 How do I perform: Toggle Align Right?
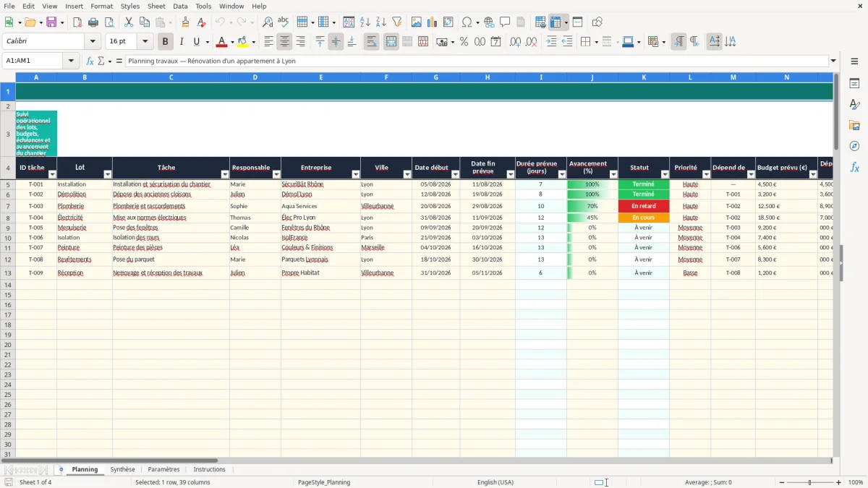pos(301,42)
